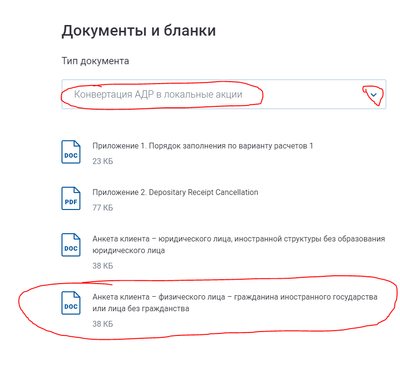The image size is (400, 388).
Task: Click the 23 КБ size text
Action: tap(103, 161)
